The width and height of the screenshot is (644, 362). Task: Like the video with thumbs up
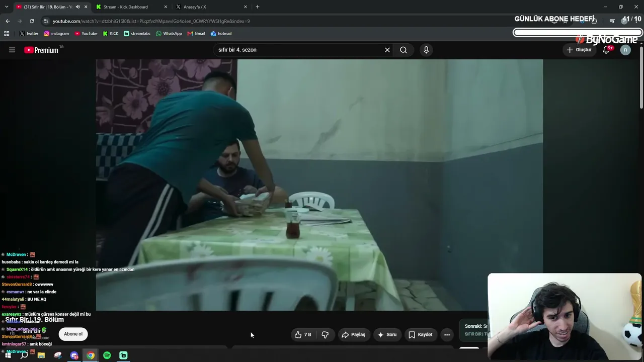(x=302, y=334)
